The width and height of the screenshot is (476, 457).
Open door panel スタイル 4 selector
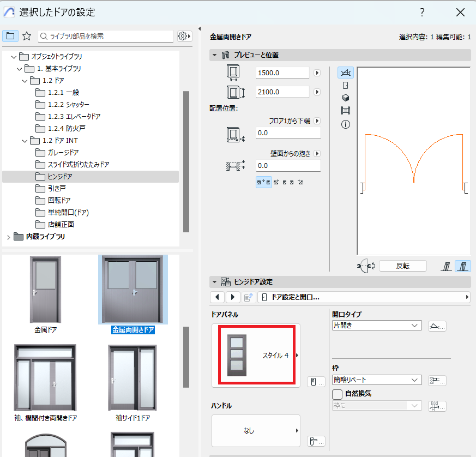pos(256,355)
